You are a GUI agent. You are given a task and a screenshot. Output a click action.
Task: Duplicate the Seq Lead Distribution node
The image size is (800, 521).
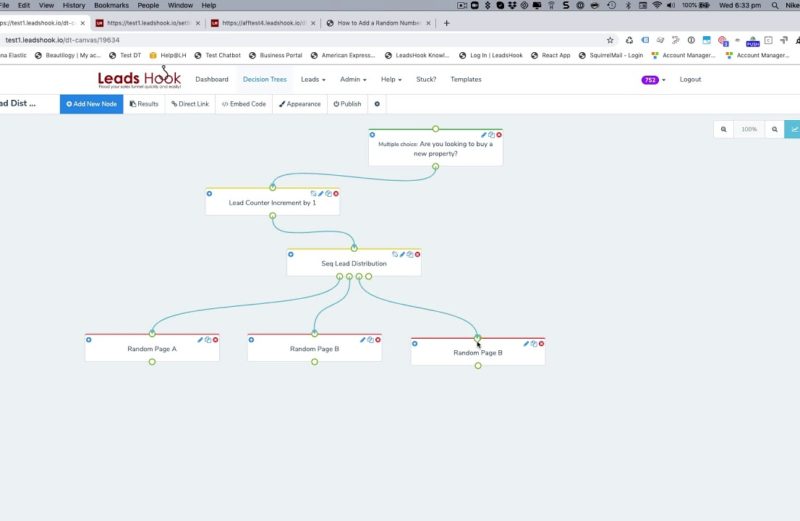coord(410,254)
